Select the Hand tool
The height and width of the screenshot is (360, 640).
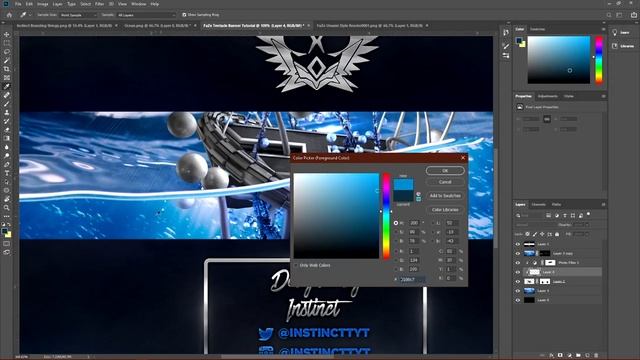(x=7, y=199)
